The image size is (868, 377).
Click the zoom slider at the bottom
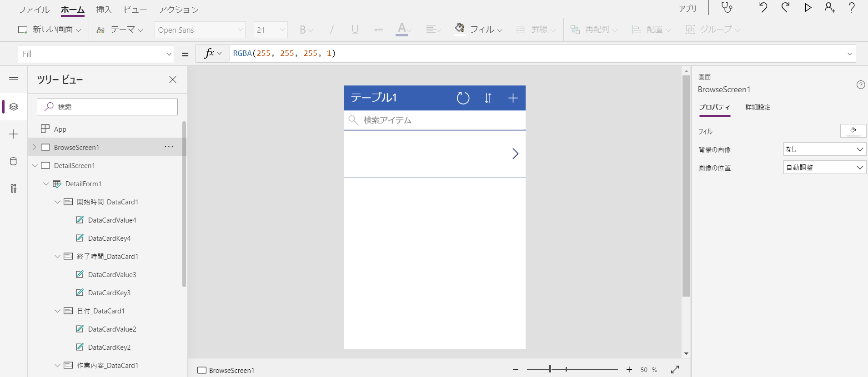572,370
